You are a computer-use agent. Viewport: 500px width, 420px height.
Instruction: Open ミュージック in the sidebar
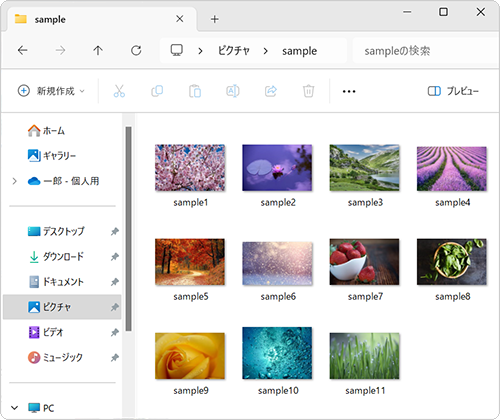pos(55,357)
